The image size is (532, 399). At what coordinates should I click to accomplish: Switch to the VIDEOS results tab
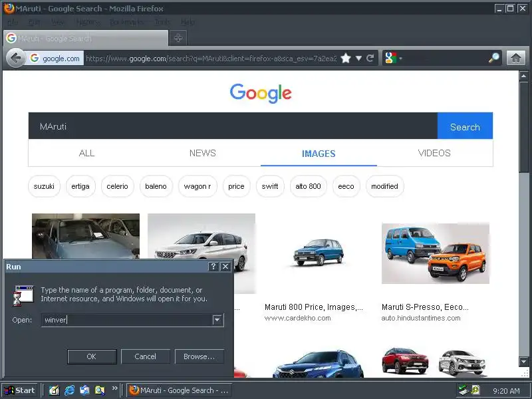point(434,153)
